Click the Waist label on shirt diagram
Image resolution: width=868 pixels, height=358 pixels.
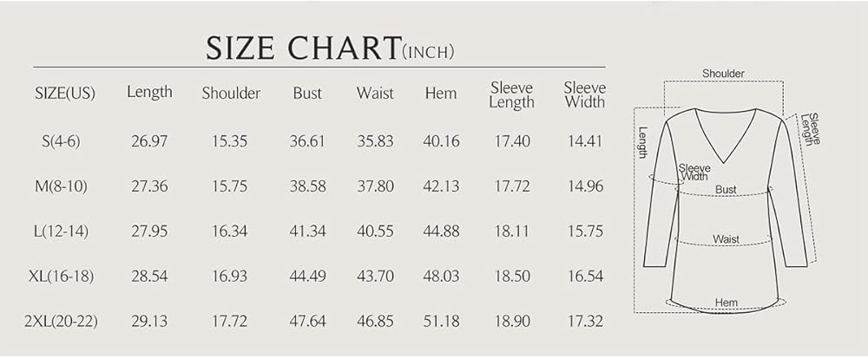tap(726, 239)
